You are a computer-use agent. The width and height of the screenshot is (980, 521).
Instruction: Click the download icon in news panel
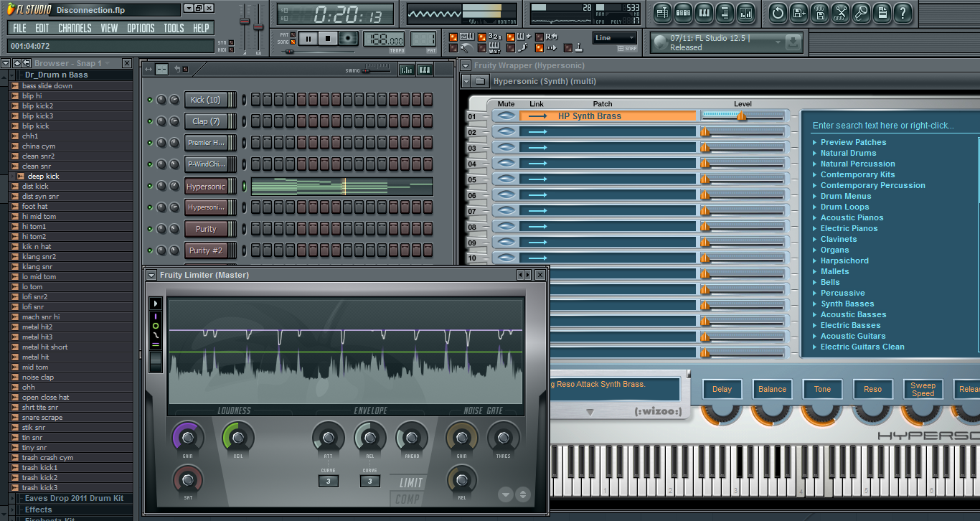[792, 43]
